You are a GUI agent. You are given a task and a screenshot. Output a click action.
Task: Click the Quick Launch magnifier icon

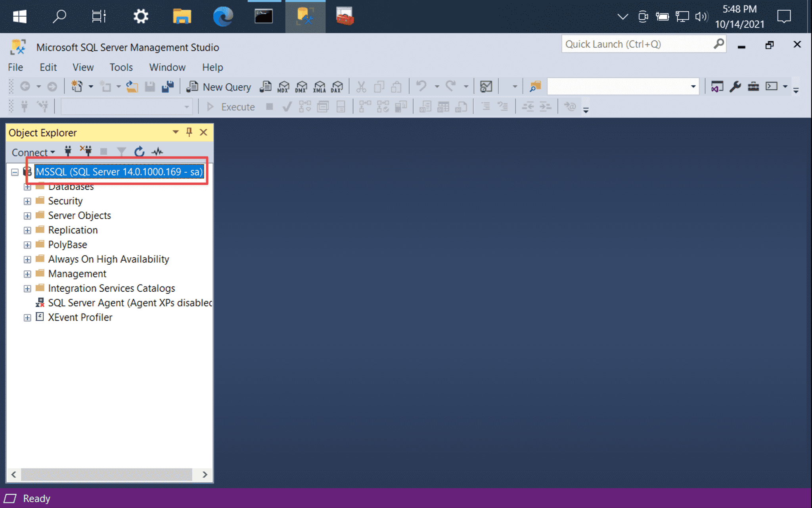pyautogui.click(x=718, y=44)
